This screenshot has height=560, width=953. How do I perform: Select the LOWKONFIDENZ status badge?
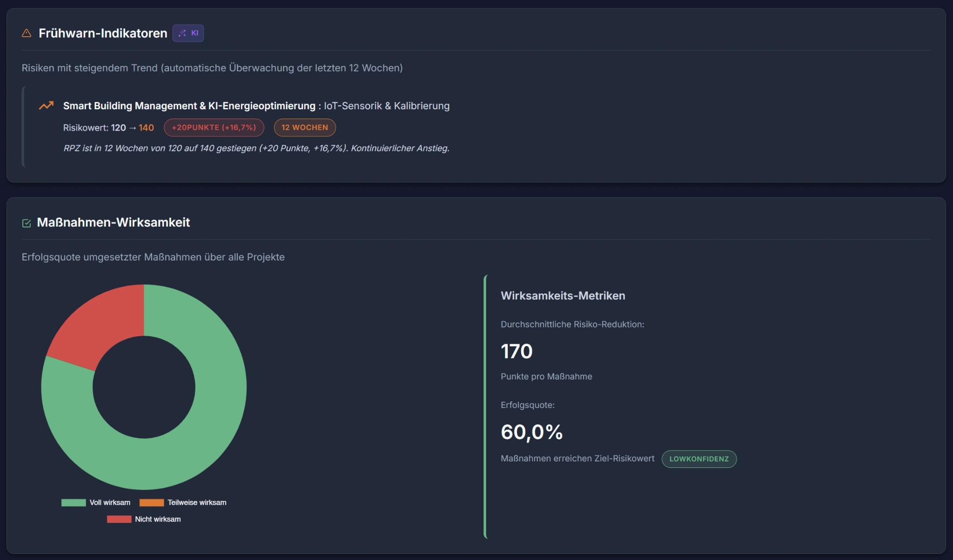coord(699,459)
